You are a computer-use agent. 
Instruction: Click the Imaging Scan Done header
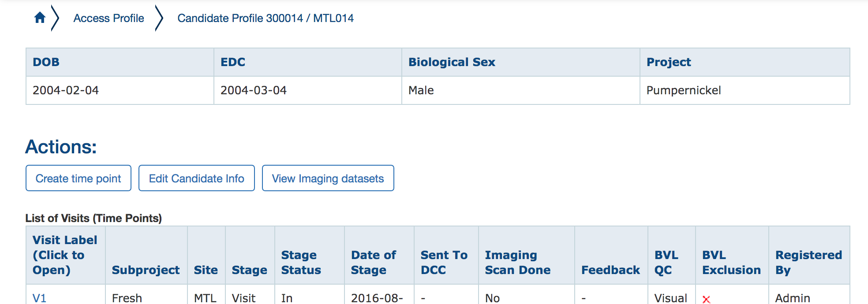pos(517,263)
